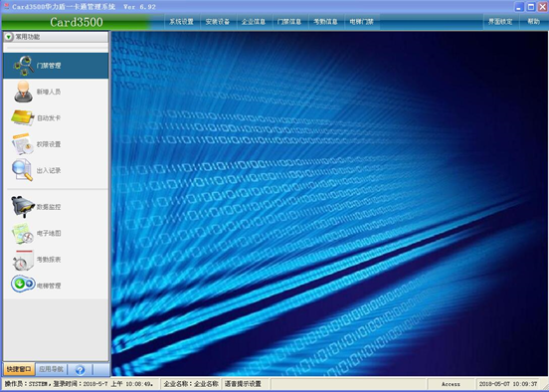Click 语音提示设置 in the status bar

tap(243, 384)
